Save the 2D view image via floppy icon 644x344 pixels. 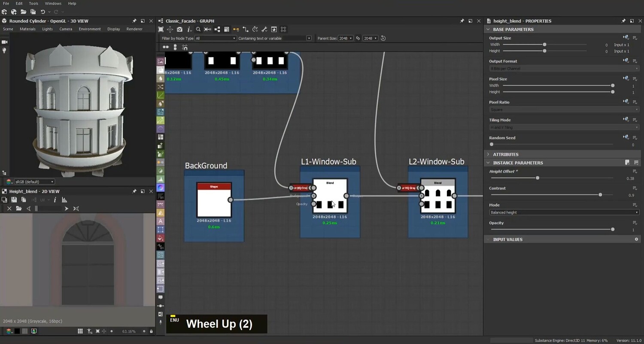pyautogui.click(x=14, y=199)
